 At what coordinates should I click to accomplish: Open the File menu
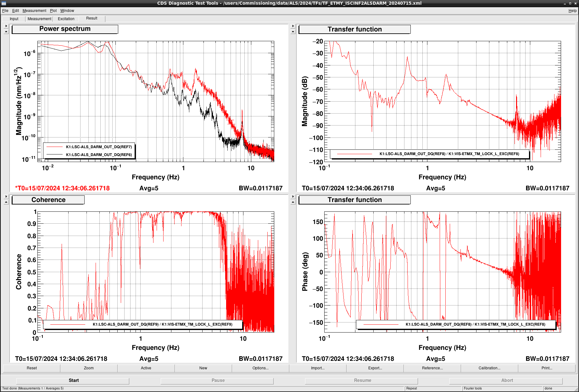coord(5,11)
